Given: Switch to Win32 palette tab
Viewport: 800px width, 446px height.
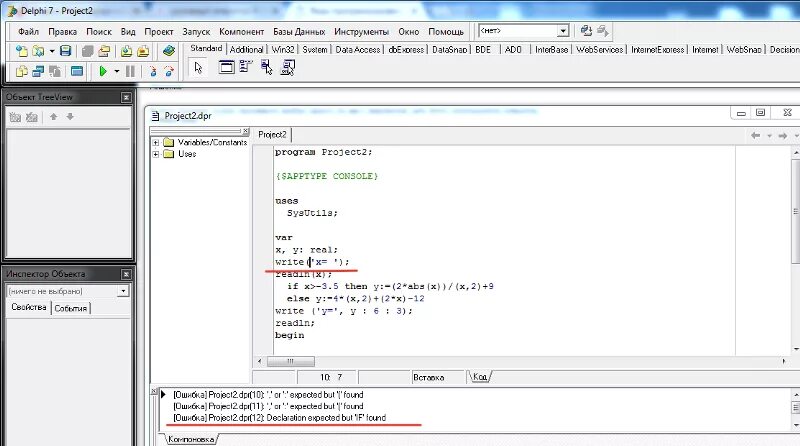Looking at the screenshot, I should tap(283, 49).
